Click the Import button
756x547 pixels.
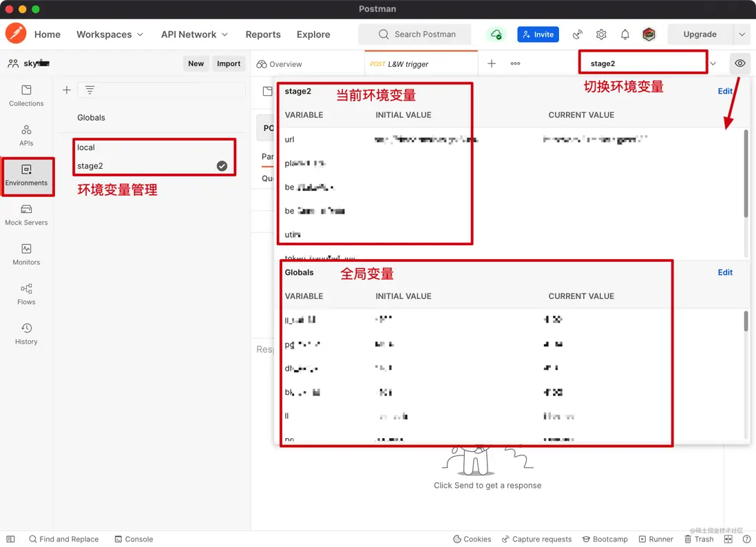pos(229,63)
